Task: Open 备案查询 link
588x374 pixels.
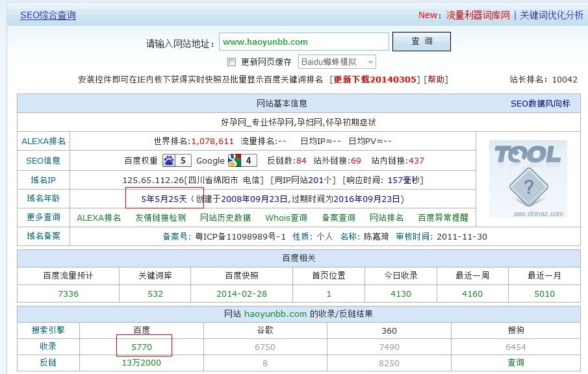Action: (339, 218)
